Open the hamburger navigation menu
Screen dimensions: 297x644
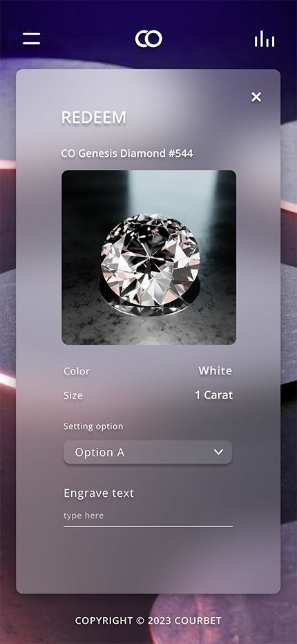(x=31, y=39)
